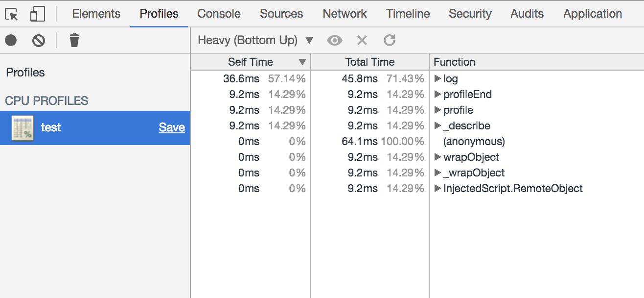Image resolution: width=644 pixels, height=298 pixels.
Task: Expand the InjectedScript.RemoteObject row
Action: [x=438, y=188]
